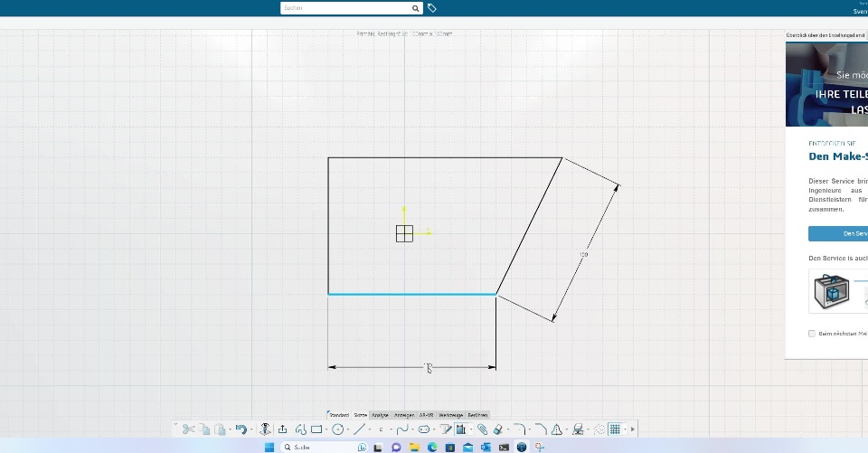
Task: Switch to the Anzeigen tab
Action: pyautogui.click(x=404, y=415)
